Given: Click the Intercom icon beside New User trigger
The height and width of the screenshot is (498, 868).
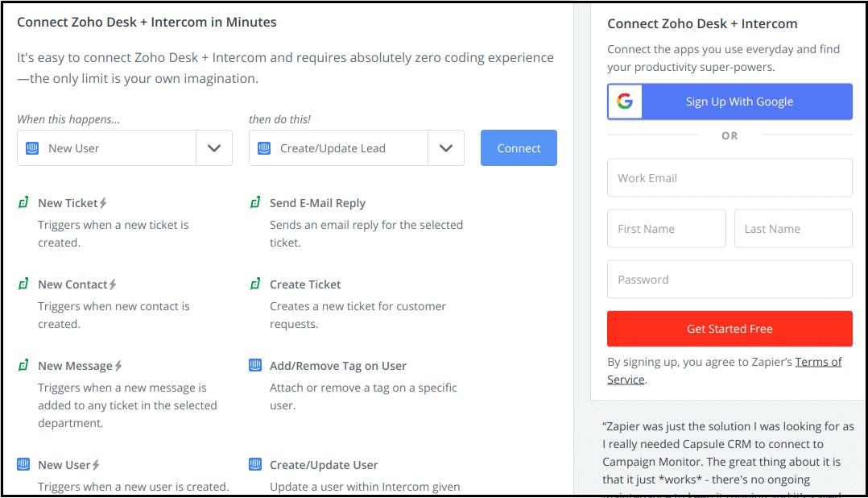Looking at the screenshot, I should [x=23, y=464].
